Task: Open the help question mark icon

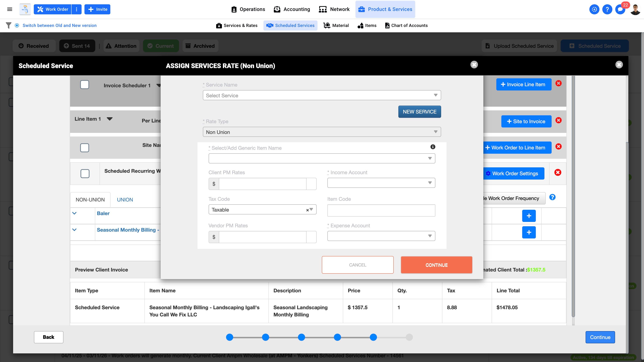Action: tap(607, 9)
